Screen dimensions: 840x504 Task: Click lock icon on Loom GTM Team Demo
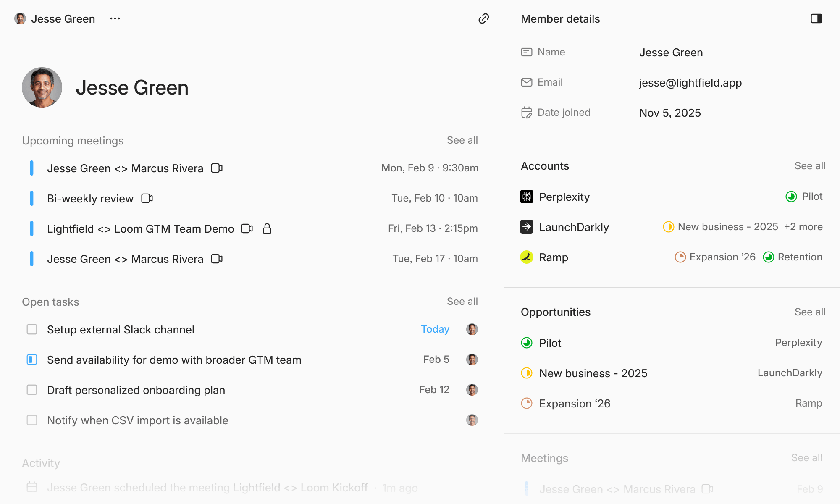coord(267,228)
